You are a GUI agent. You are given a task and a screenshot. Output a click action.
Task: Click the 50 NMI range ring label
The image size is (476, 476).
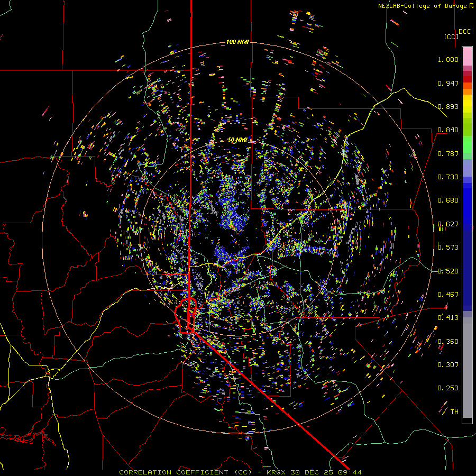[237, 140]
